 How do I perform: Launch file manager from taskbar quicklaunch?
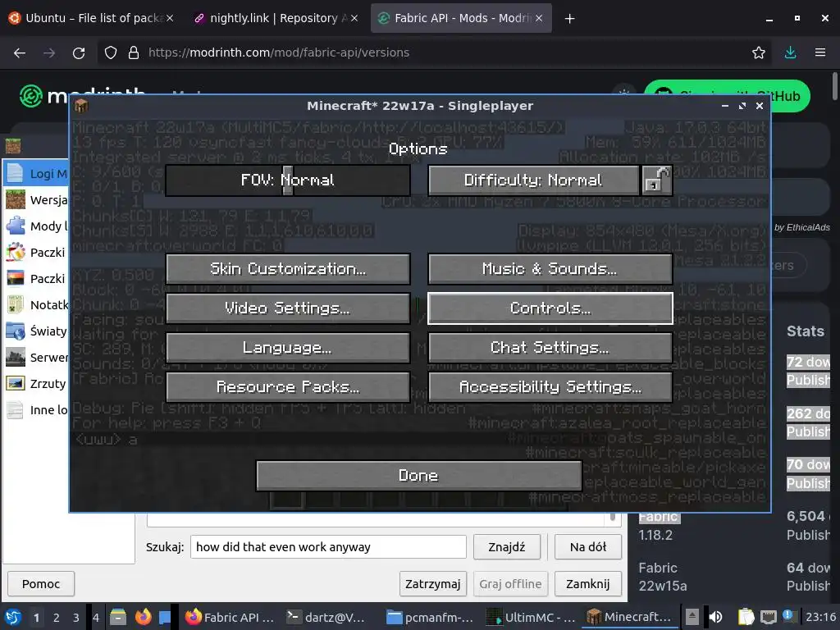tap(118, 618)
